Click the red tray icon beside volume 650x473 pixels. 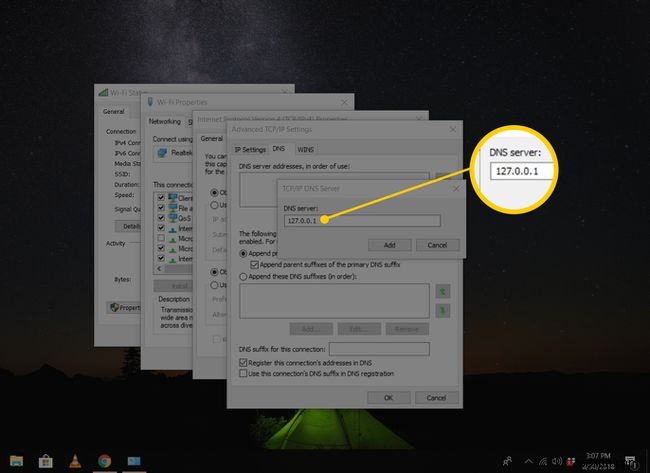(x=571, y=461)
